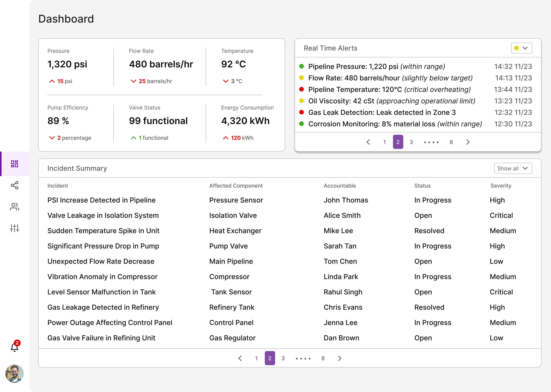This screenshot has height=392, width=551.
Task: Click the user profile avatar photo
Action: pos(15,373)
